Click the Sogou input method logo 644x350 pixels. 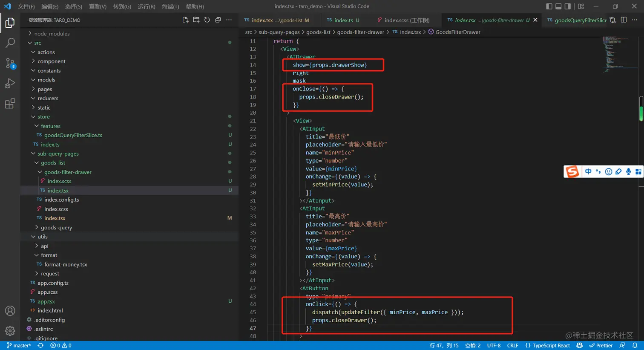[572, 171]
